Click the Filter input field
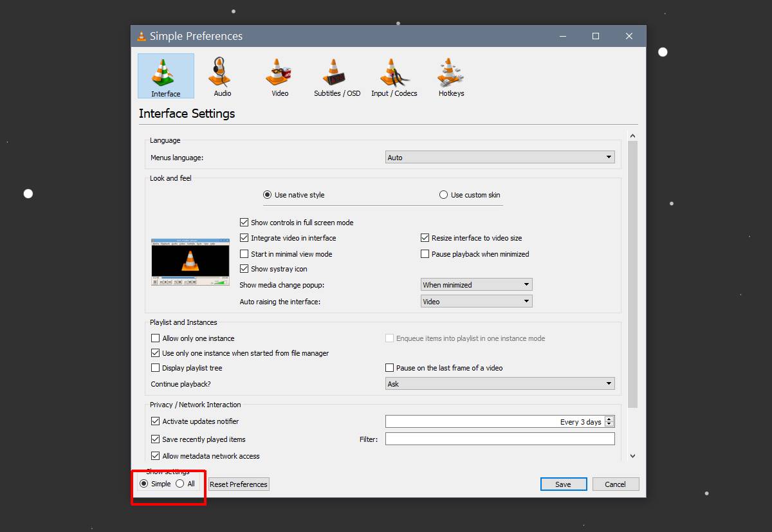Viewport: 772px width, 532px height. pyautogui.click(x=499, y=439)
